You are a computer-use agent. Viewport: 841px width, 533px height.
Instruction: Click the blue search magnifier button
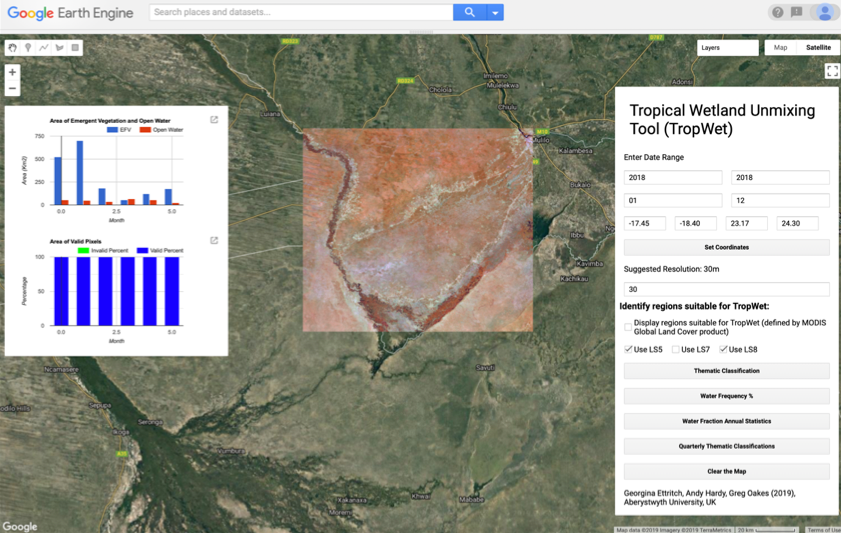469,12
